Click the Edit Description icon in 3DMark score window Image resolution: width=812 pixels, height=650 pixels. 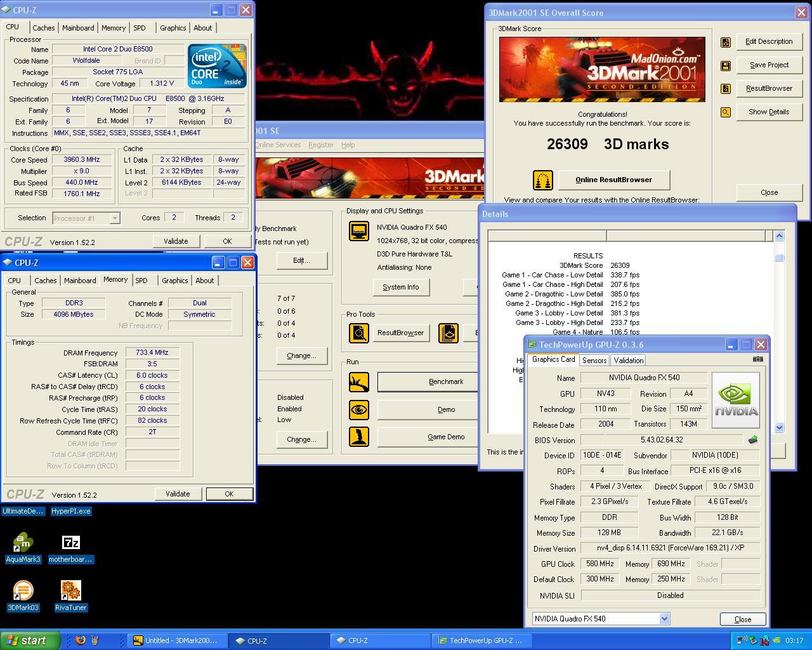726,42
